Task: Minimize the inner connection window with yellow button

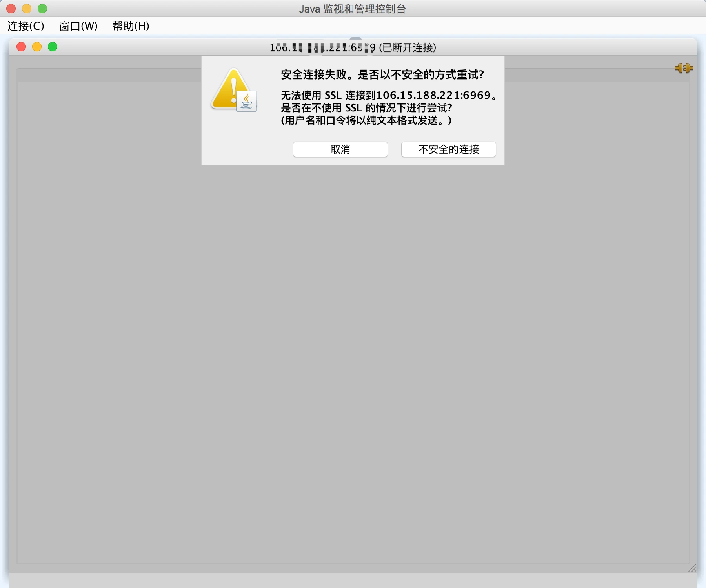Action: pos(37,47)
